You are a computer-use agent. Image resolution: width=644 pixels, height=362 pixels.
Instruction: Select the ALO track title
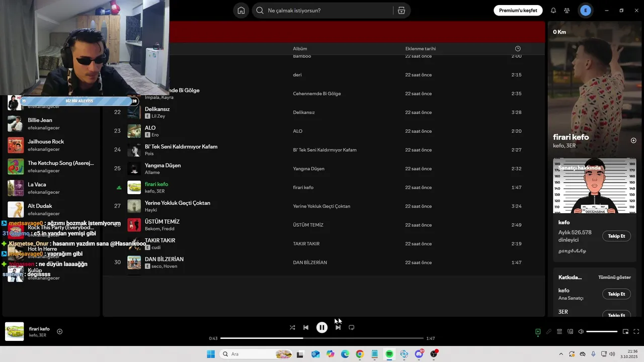[150, 128]
